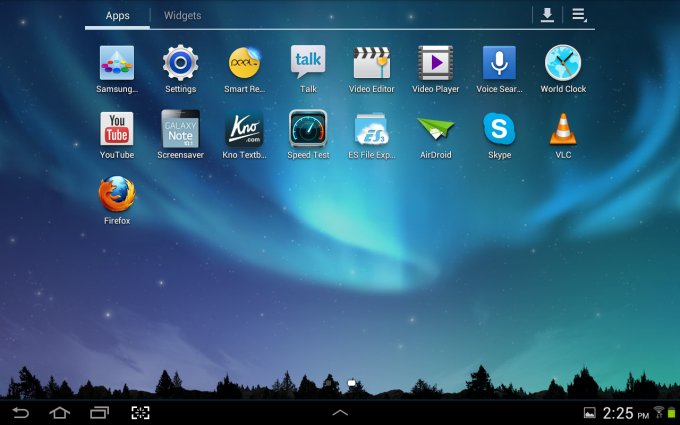Tap the battery status icon
This screenshot has width=680, height=425.
tap(672, 413)
